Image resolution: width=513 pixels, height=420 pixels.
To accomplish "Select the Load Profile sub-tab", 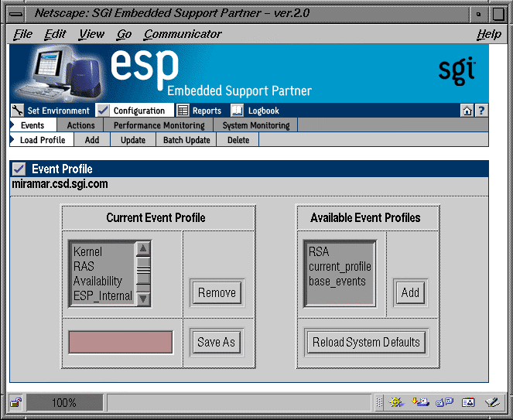I will (42, 140).
